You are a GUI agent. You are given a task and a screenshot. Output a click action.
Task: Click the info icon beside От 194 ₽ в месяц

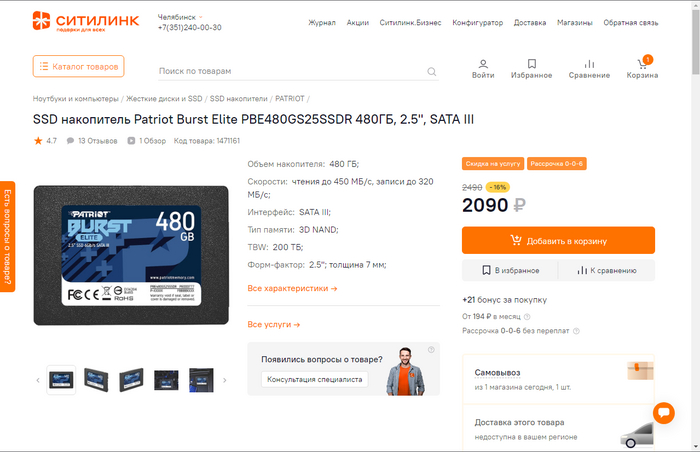(527, 317)
